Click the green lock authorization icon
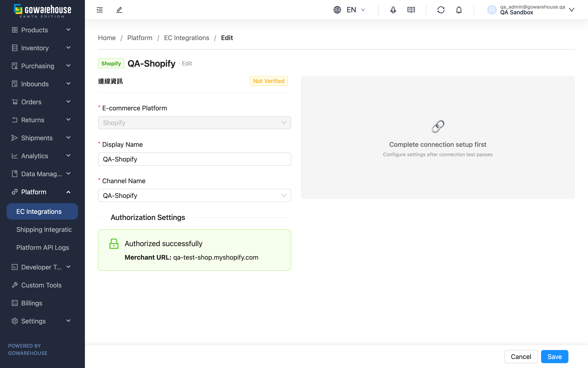The height and width of the screenshot is (368, 588). click(x=114, y=244)
